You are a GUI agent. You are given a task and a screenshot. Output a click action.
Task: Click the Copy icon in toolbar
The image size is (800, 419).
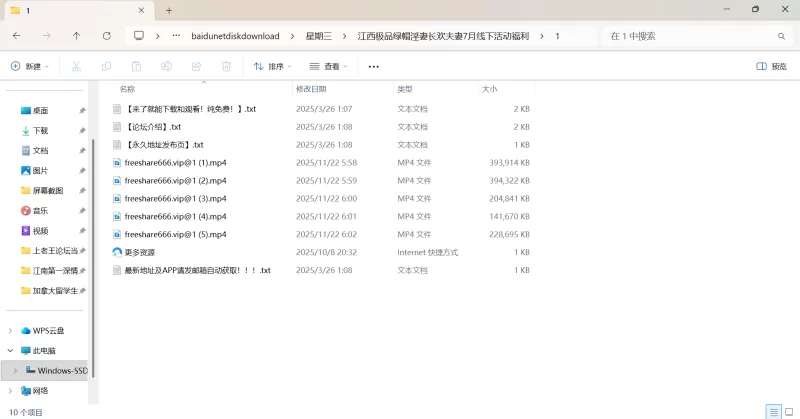(106, 66)
